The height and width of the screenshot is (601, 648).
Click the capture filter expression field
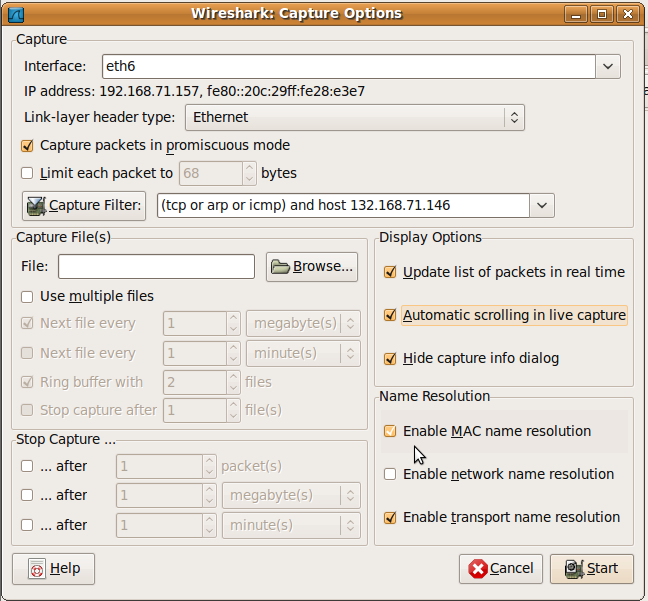pos(343,205)
